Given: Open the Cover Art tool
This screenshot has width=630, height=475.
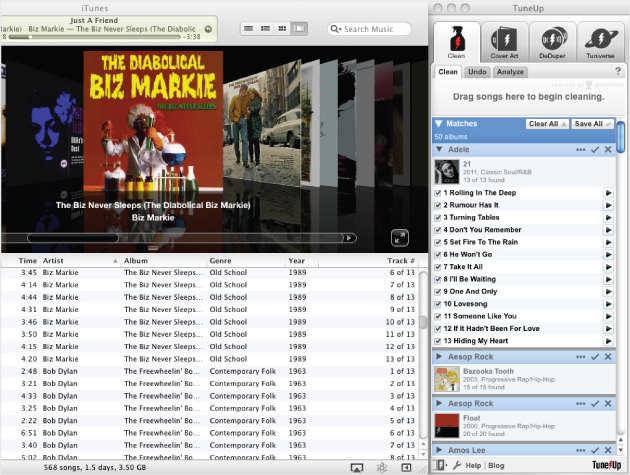Looking at the screenshot, I should (x=504, y=42).
